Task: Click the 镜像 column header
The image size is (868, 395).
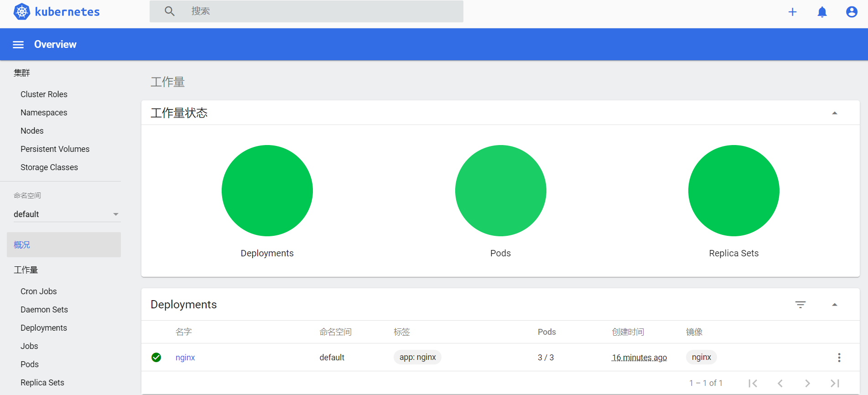Action: pos(694,332)
